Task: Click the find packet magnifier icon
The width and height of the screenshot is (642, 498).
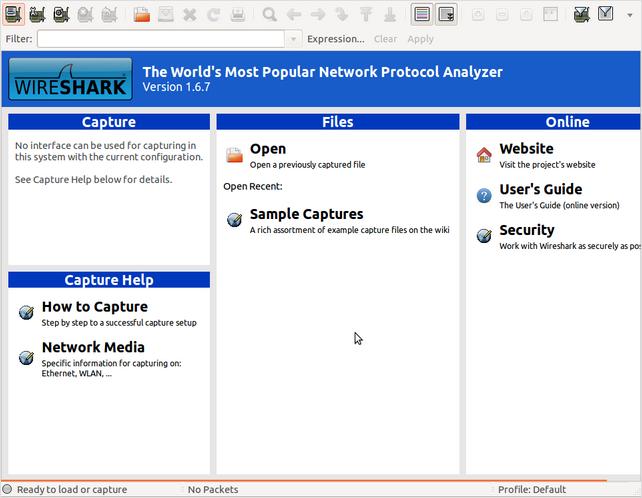Action: point(269,14)
